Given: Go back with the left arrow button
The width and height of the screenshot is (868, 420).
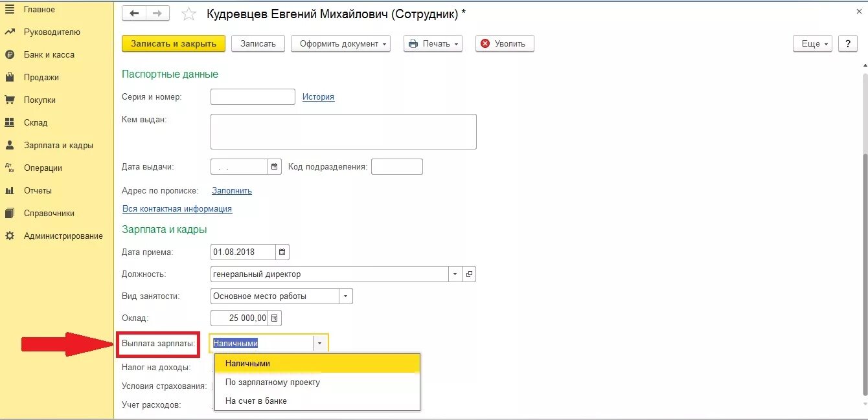Looking at the screenshot, I should pyautogui.click(x=134, y=13).
